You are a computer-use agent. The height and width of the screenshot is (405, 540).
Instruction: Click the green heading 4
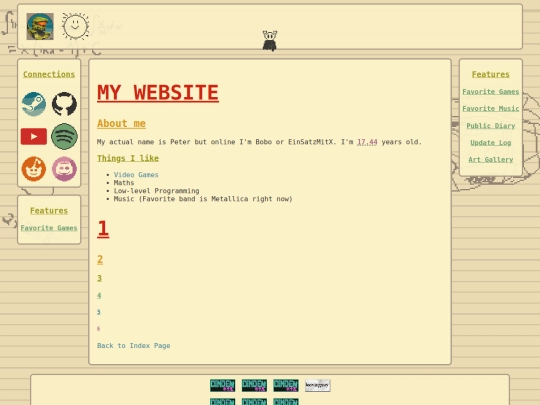click(99, 295)
